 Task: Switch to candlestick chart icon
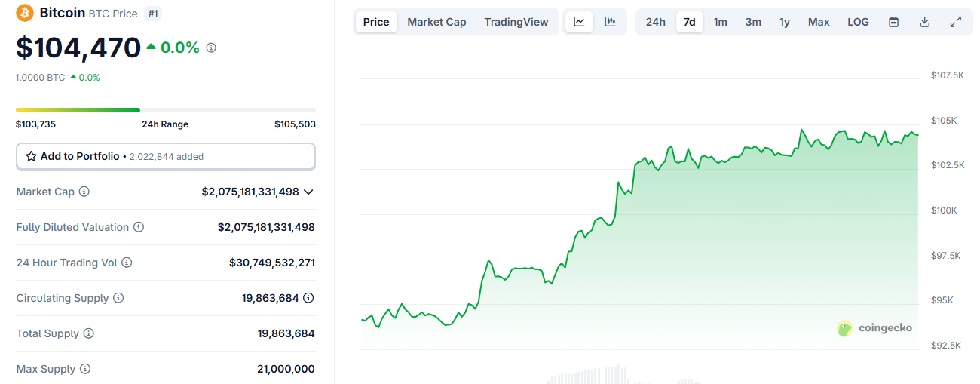610,22
